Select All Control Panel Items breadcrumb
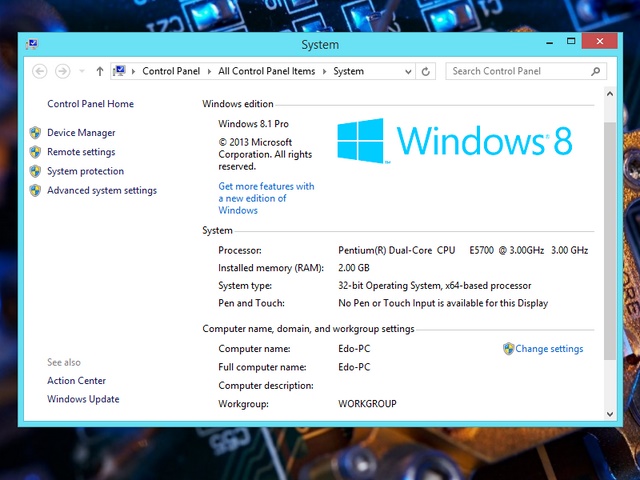This screenshot has height=480, width=640. click(x=267, y=71)
